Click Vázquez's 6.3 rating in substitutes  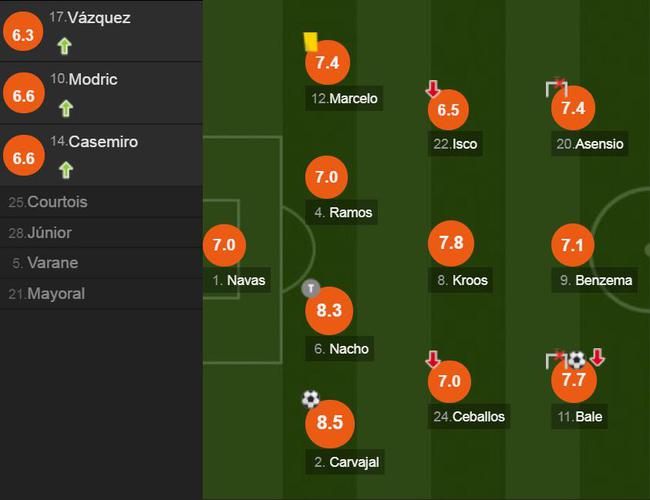coord(22,33)
